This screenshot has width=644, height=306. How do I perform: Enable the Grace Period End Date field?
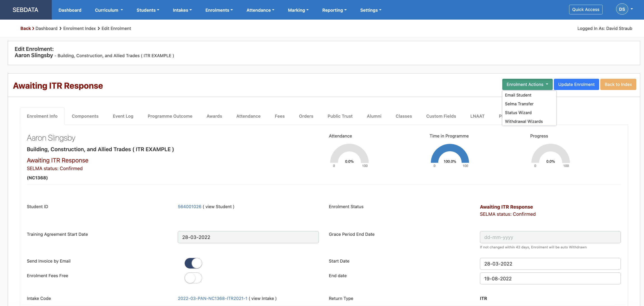550,237
